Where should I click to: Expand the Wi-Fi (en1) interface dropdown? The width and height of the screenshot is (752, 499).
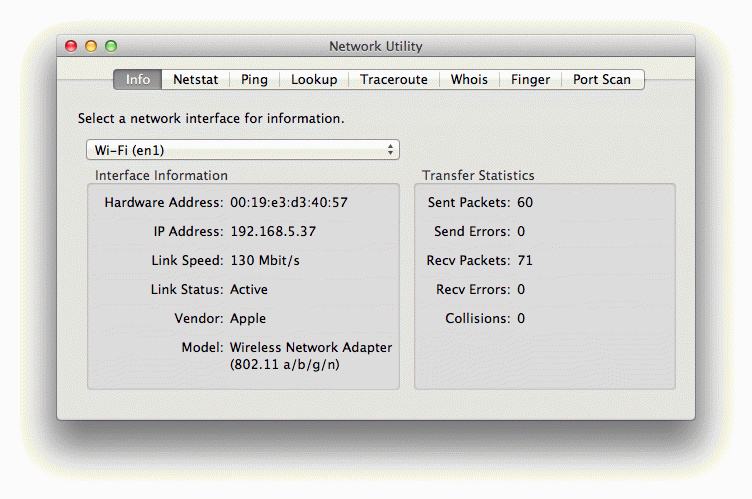tap(242, 150)
